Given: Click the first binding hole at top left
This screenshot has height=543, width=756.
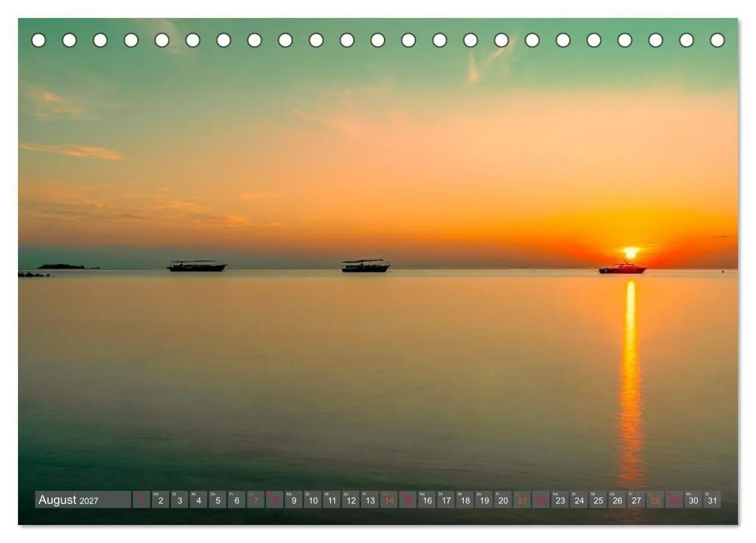Looking at the screenshot, I should pos(38,40).
